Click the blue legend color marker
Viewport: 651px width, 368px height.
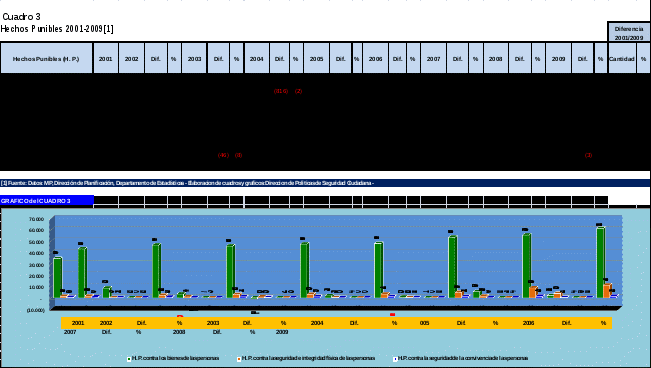click(395, 359)
